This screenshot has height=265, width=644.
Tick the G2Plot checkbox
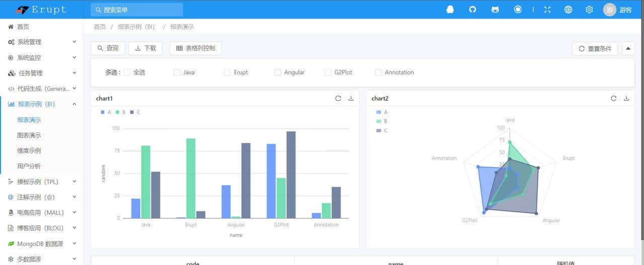328,72
